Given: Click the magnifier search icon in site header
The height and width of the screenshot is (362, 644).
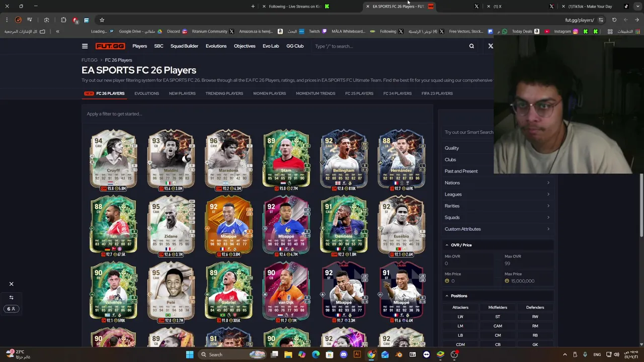Looking at the screenshot, I should point(471,46).
